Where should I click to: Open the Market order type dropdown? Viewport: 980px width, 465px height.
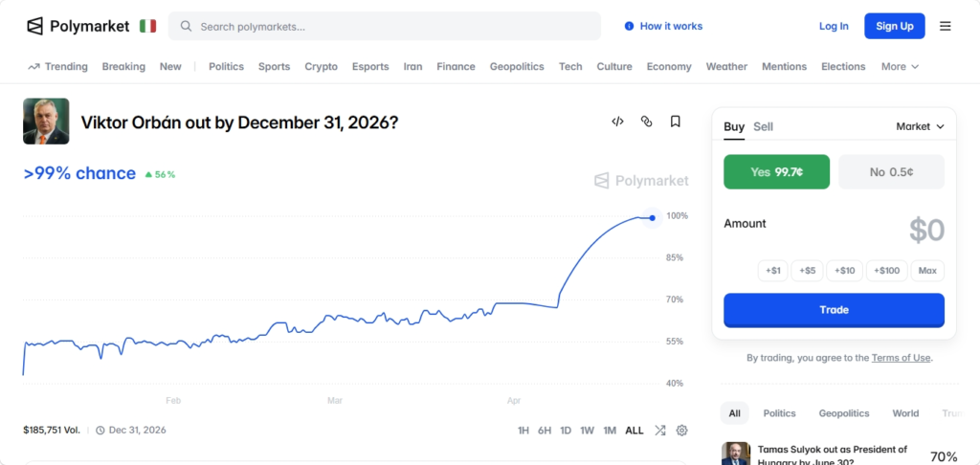pyautogui.click(x=920, y=126)
